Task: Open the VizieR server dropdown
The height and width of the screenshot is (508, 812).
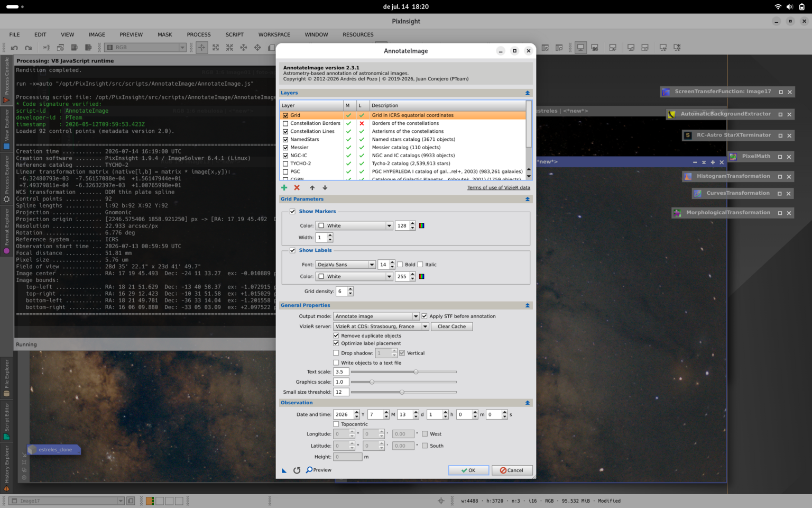Action: pos(381,326)
